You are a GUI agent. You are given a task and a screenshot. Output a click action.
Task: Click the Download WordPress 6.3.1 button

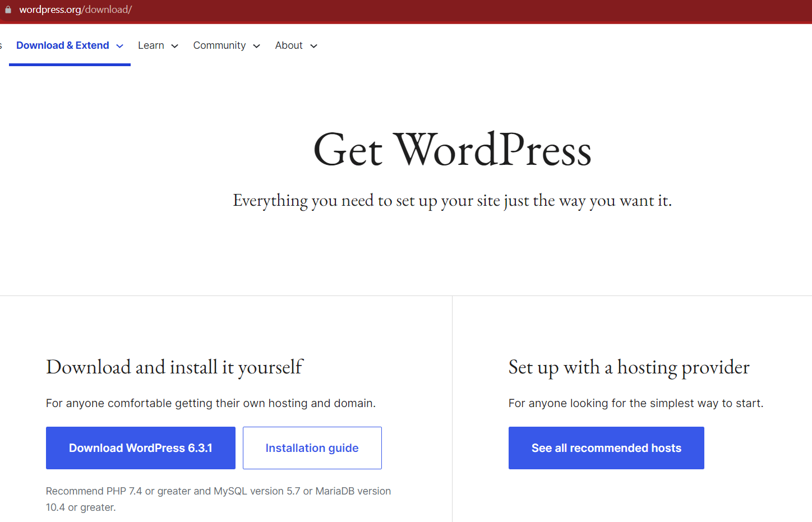[141, 448]
